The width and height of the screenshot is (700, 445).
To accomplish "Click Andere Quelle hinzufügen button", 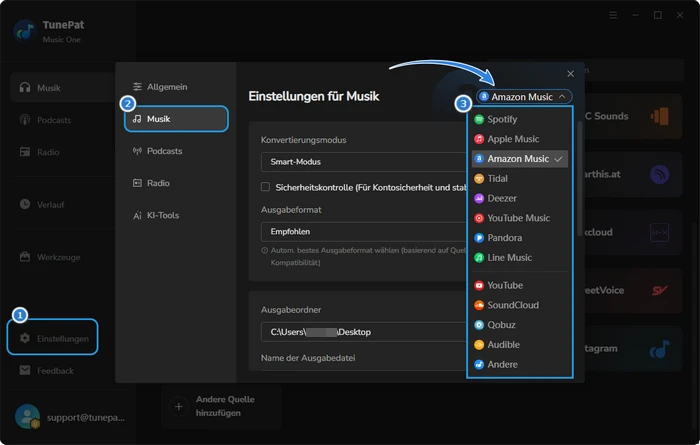I will [x=221, y=406].
